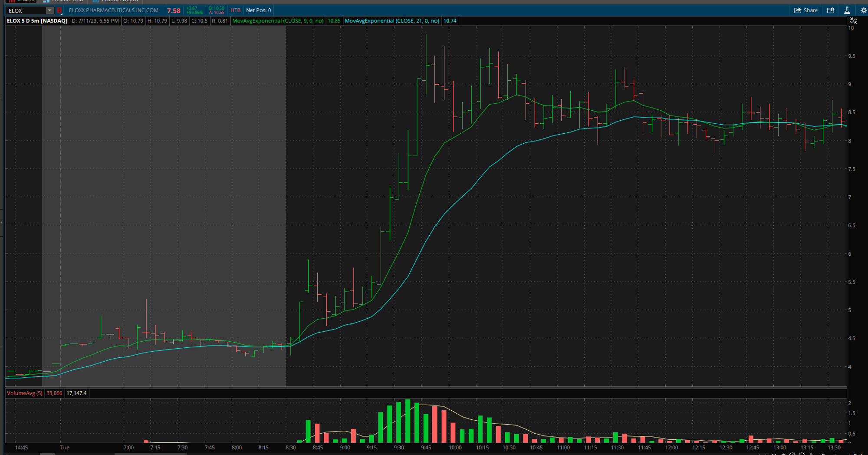Click the ELOXX PHARMACEUTICALS INC COM name

(x=114, y=10)
